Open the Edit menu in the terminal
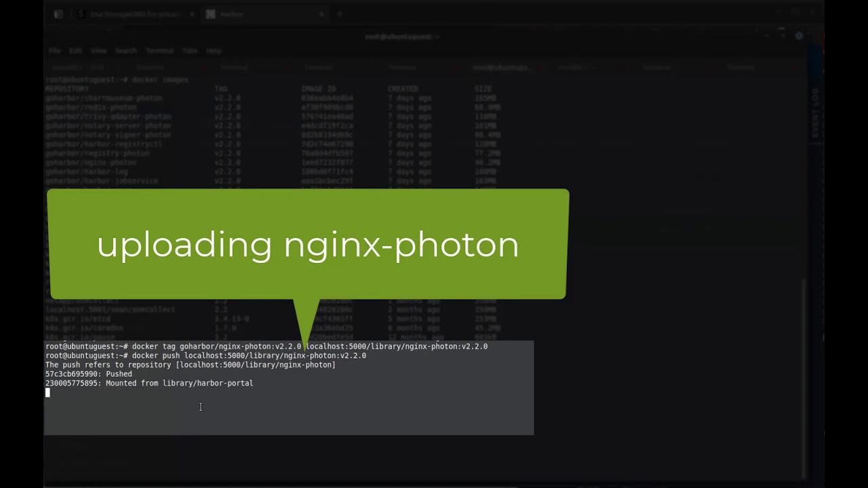 point(75,51)
